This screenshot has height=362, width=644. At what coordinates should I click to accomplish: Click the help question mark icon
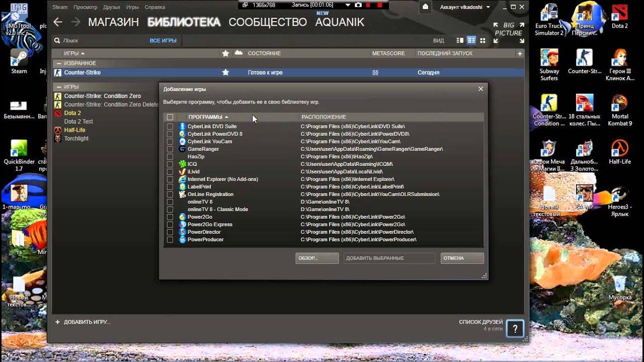pos(515,329)
